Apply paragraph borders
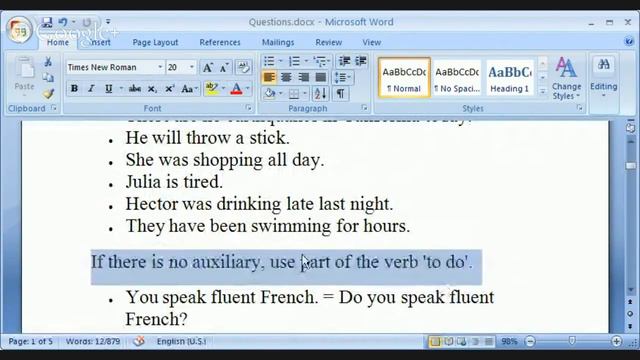Viewport: 640px width, 360px height. pos(294,94)
